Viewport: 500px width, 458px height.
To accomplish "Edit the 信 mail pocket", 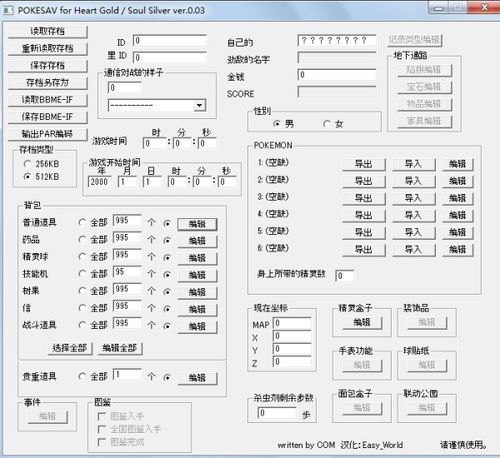I will coord(197,309).
